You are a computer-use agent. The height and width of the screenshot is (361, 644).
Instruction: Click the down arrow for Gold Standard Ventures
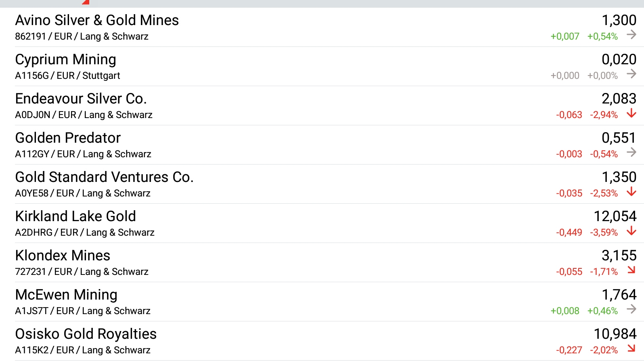(631, 192)
